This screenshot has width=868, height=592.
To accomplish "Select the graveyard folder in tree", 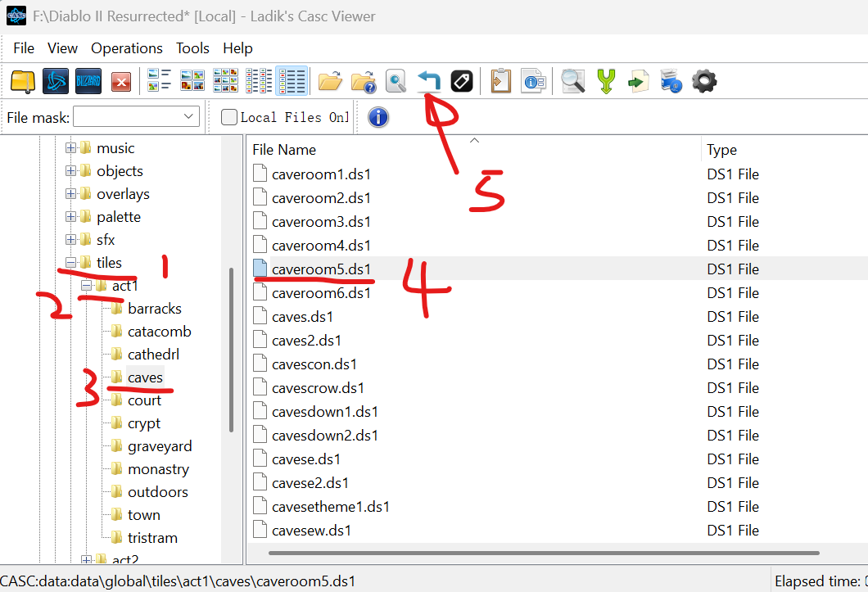I will pyautogui.click(x=160, y=445).
